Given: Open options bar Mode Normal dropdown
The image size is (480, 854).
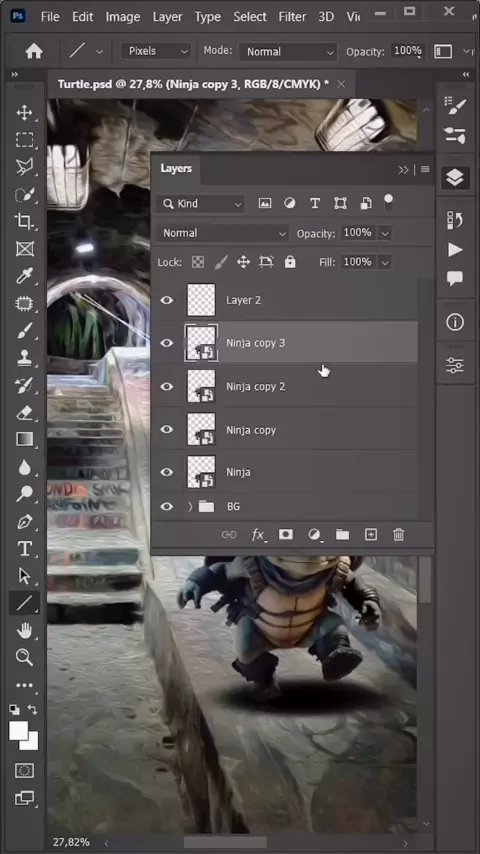Looking at the screenshot, I should coord(288,52).
